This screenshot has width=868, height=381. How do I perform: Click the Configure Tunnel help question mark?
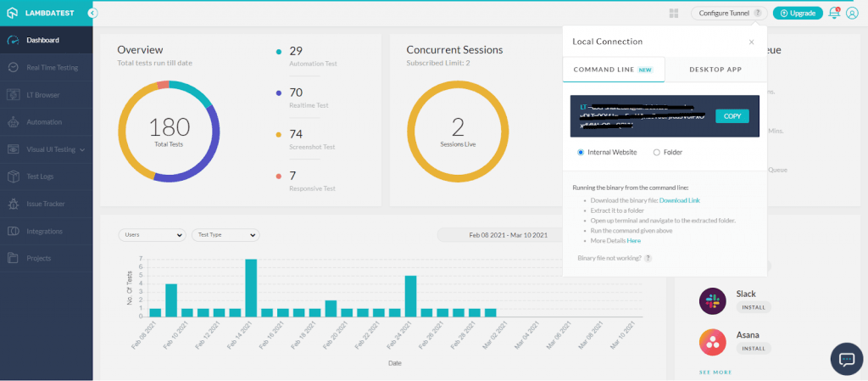[758, 14]
